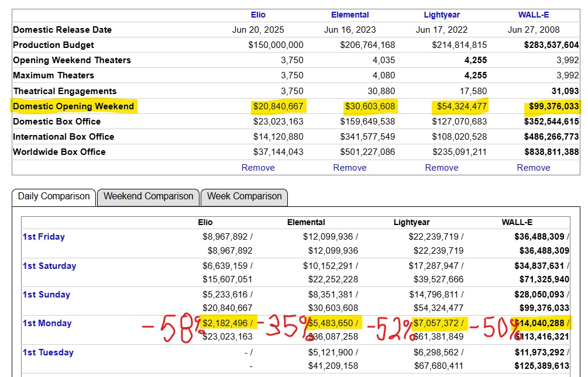Remove Elemental from the comparison
This screenshot has width=588, height=377.
coord(350,168)
